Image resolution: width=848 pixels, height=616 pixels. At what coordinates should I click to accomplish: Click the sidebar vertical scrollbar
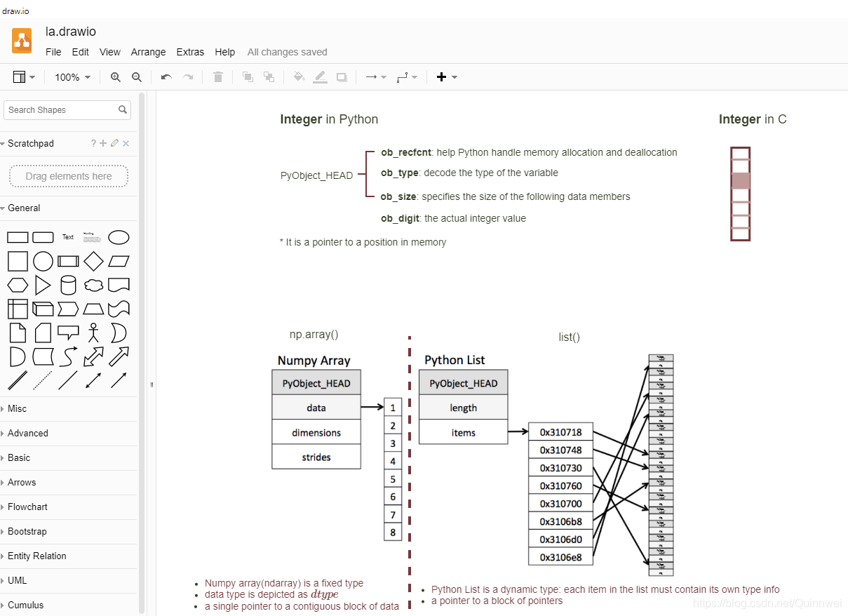tap(142, 353)
